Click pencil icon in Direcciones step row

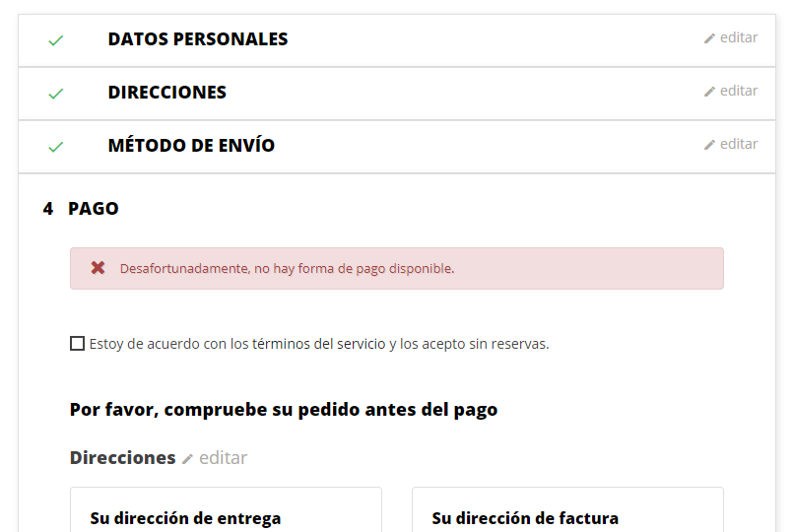(x=709, y=92)
